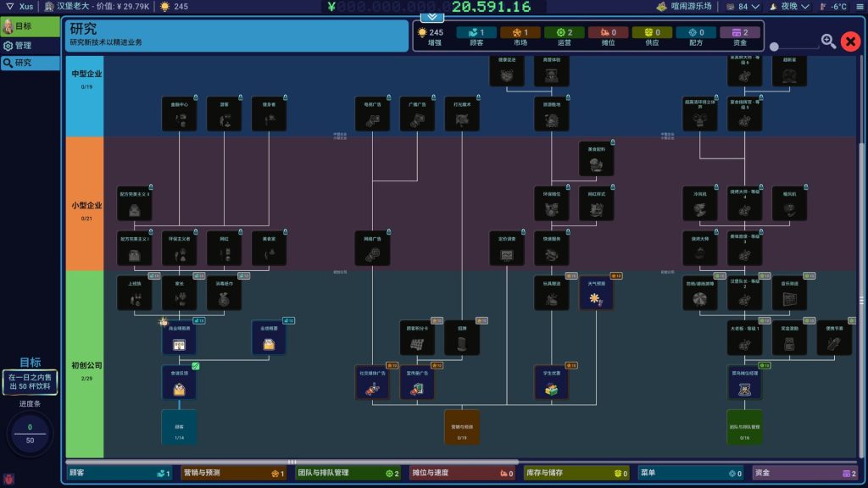Open the 菜鸟摊位经理 research node
Screen dimensions: 868x488
click(744, 382)
